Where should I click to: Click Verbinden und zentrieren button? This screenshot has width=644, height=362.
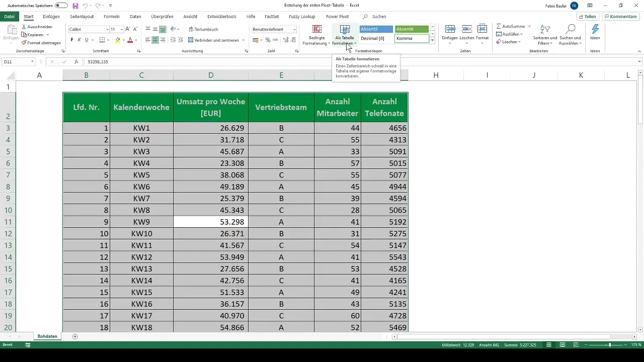pyautogui.click(x=213, y=40)
